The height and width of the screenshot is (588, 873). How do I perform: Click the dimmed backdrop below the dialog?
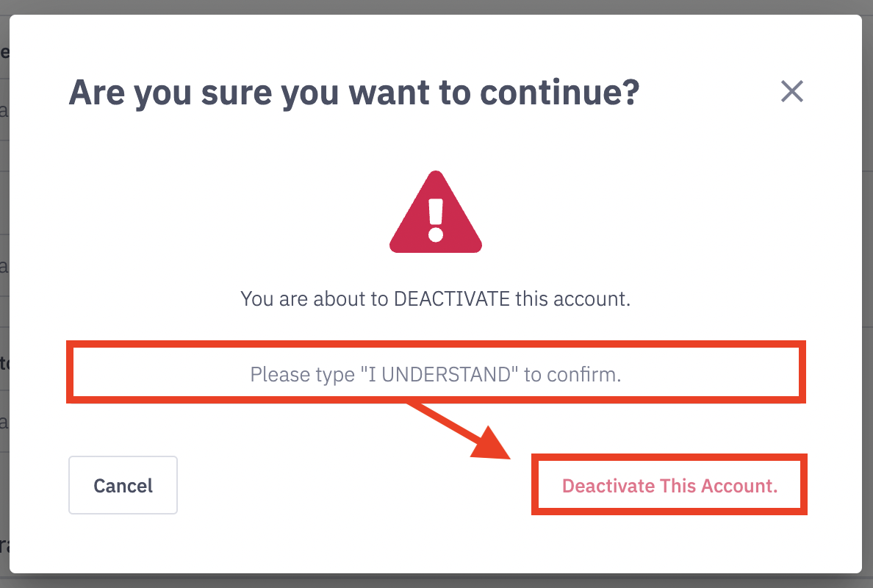436,581
